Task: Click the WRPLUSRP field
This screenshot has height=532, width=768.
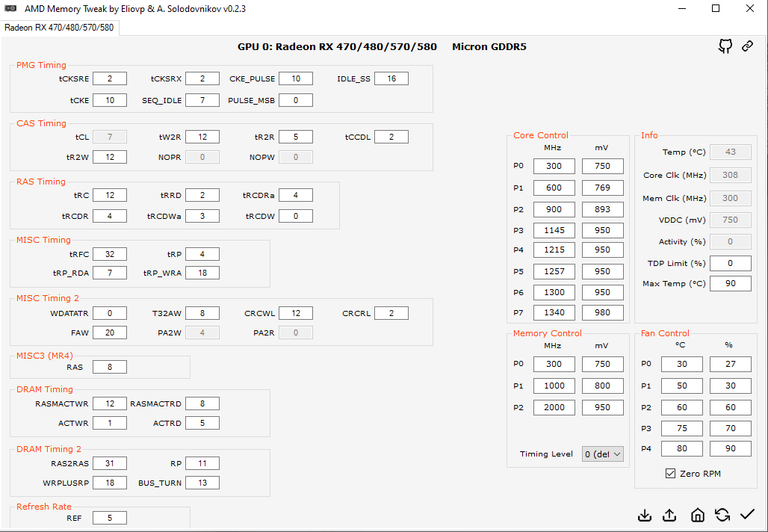Action: (x=110, y=483)
